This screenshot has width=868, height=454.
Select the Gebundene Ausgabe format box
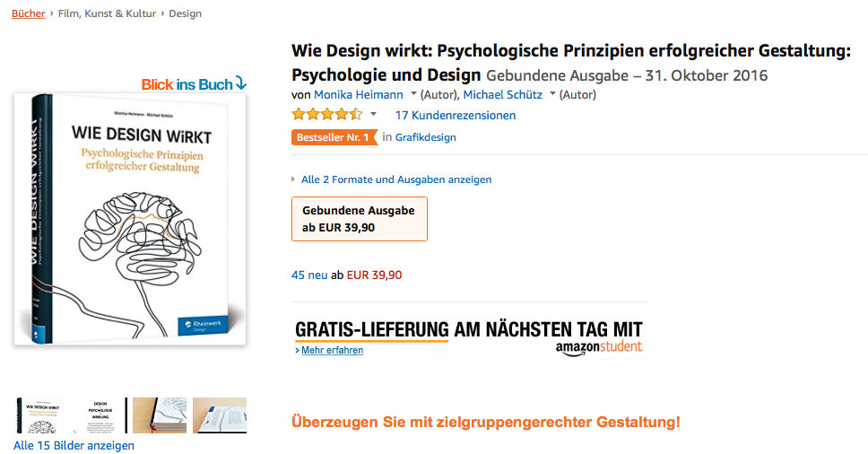[x=360, y=219]
